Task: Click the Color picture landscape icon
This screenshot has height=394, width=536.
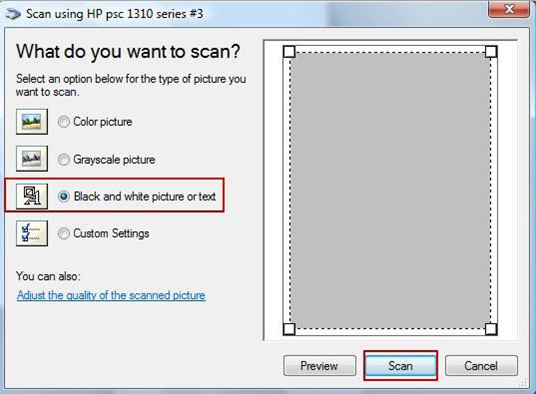Action: [x=32, y=122]
